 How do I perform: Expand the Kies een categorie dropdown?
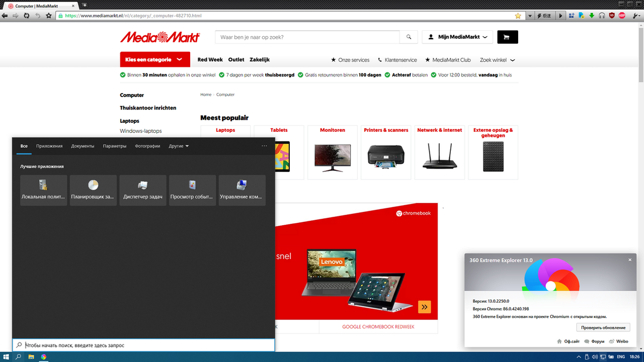(155, 59)
